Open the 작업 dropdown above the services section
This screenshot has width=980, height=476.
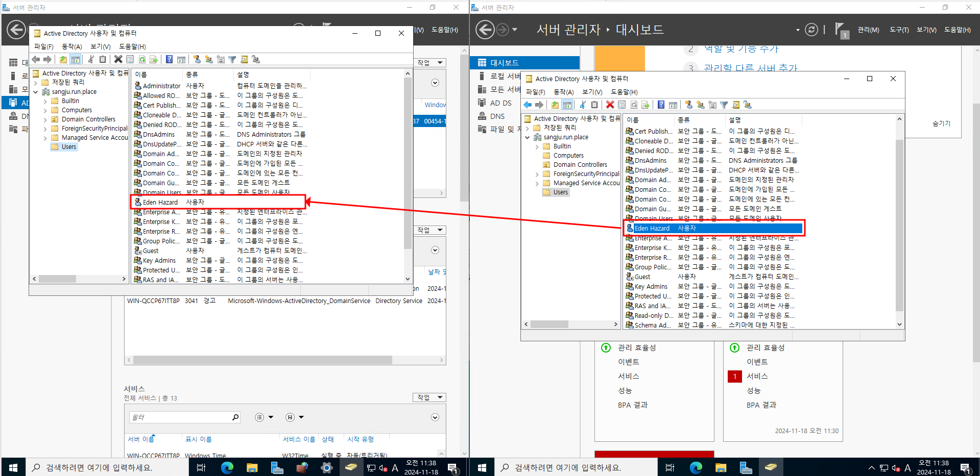429,397
